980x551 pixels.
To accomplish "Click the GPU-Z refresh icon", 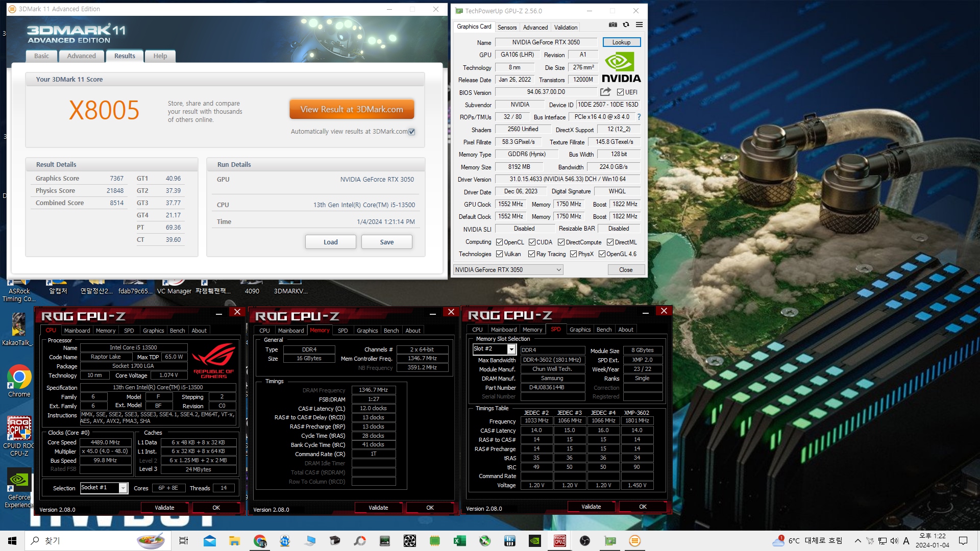I will pyautogui.click(x=626, y=24).
